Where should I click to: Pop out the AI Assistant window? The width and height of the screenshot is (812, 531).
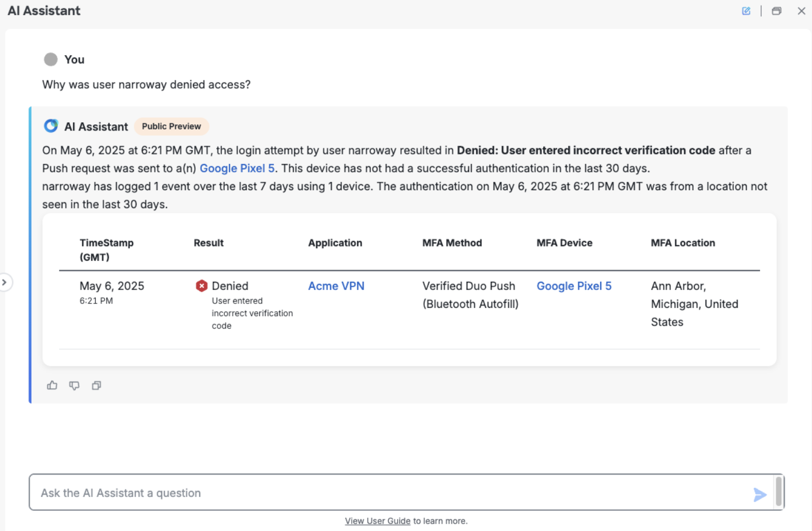click(x=777, y=11)
